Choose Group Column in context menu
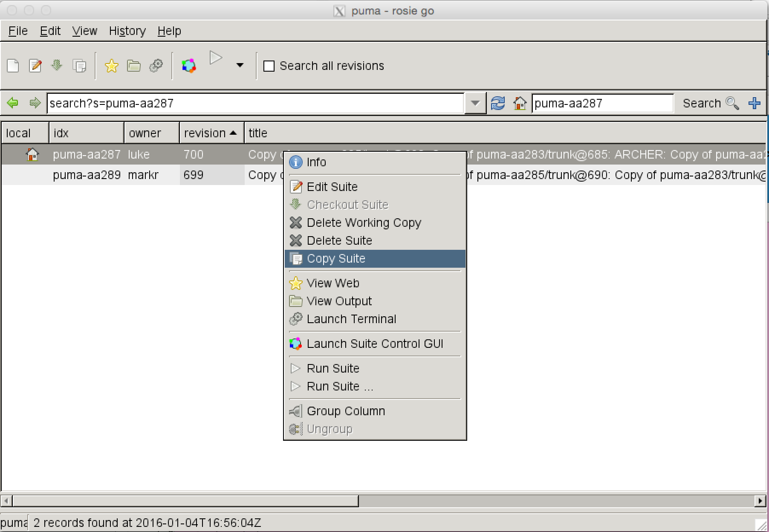This screenshot has width=769, height=532. pos(375,411)
